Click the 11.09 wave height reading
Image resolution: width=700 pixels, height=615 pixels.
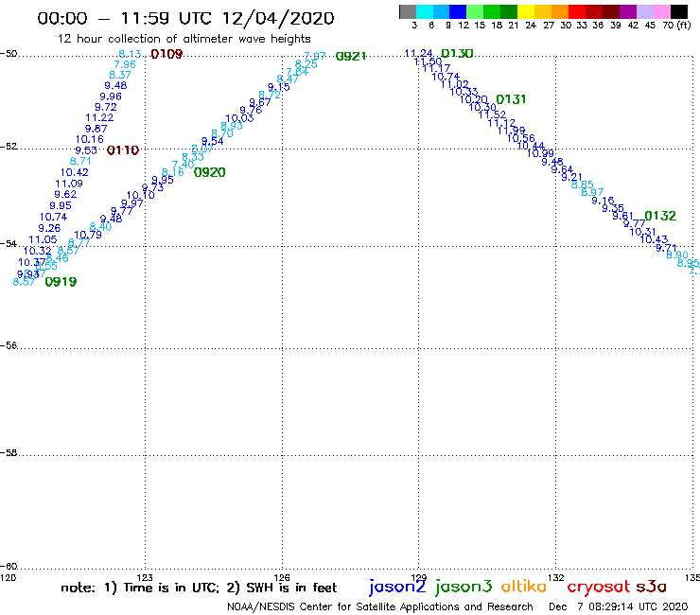pyautogui.click(x=69, y=184)
